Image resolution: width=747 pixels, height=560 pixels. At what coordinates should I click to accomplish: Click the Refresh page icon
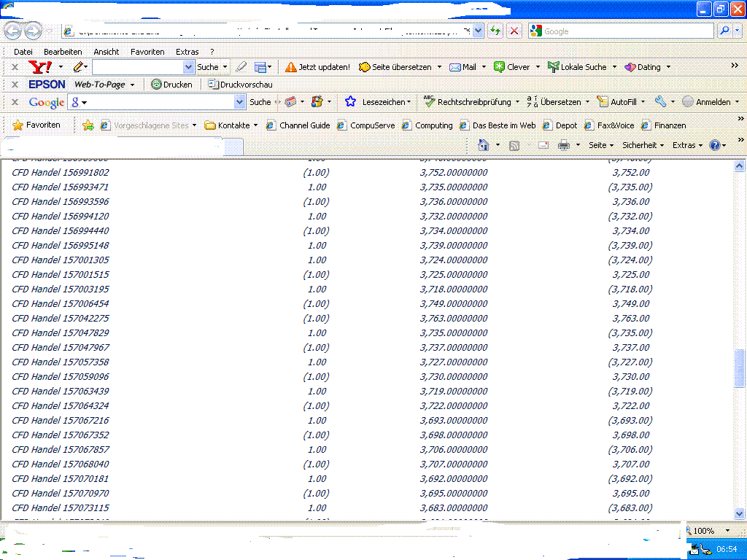click(x=496, y=31)
